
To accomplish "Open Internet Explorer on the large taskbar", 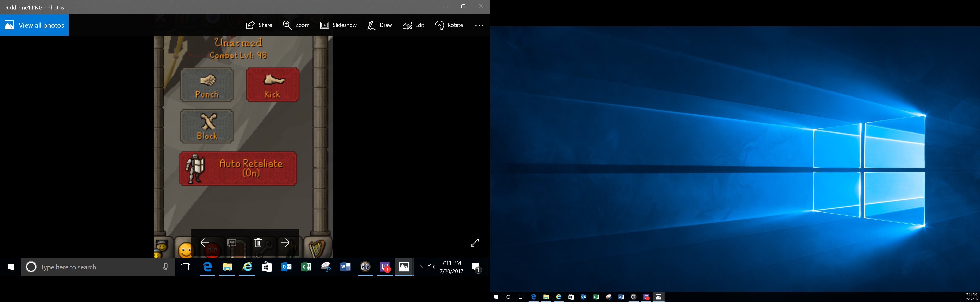I will 247,267.
